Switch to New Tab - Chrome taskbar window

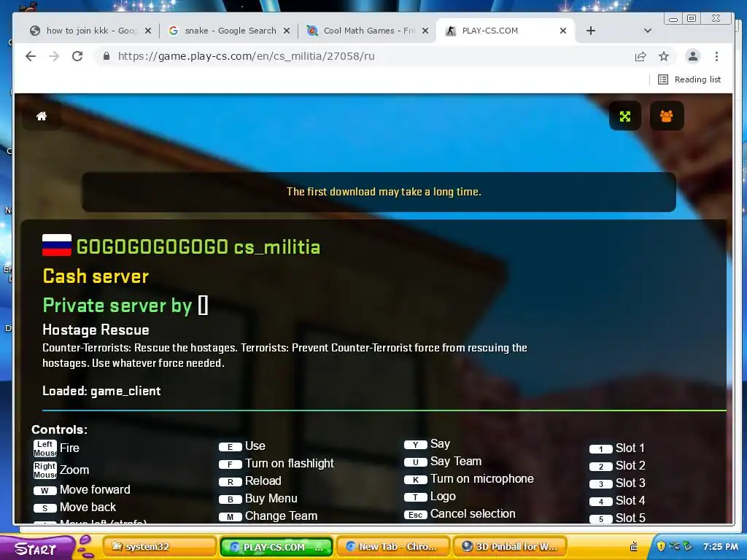393,547
